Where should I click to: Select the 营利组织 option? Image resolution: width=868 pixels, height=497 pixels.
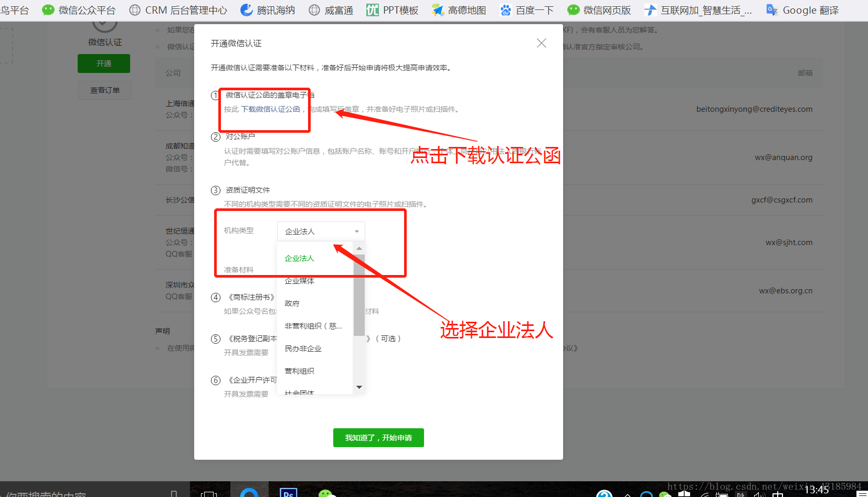click(x=299, y=371)
